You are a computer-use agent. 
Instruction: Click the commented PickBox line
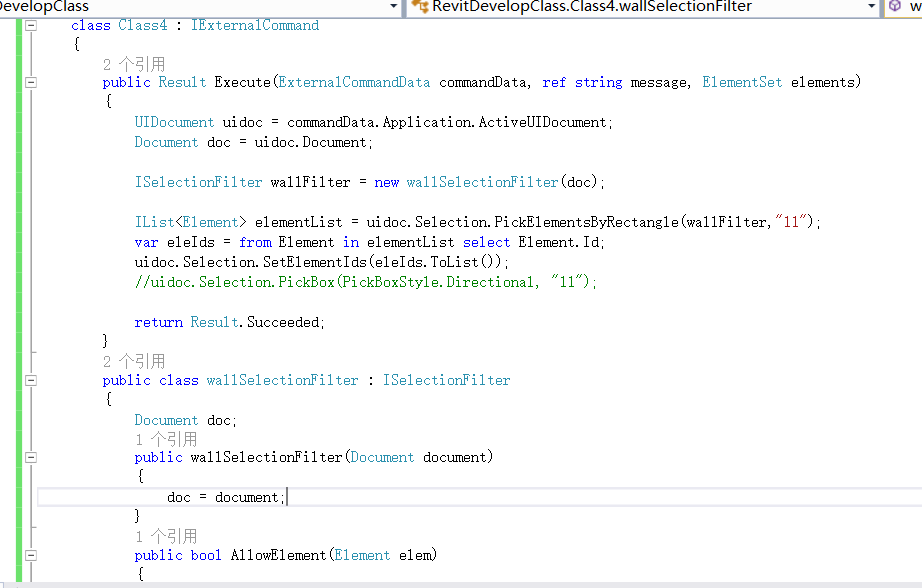coord(365,282)
